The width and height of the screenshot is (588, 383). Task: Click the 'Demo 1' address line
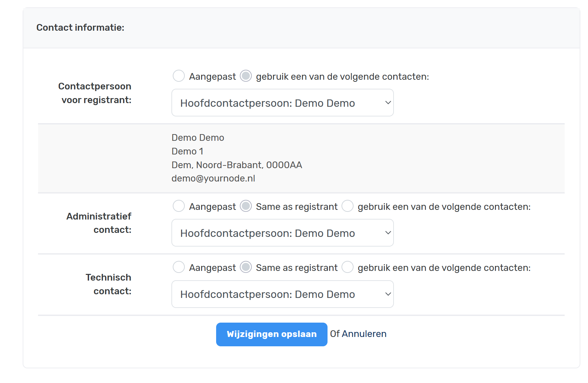coord(187,151)
